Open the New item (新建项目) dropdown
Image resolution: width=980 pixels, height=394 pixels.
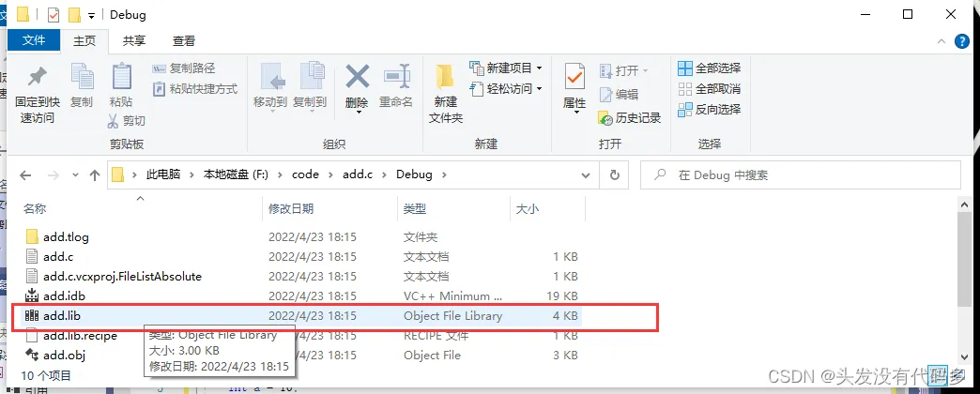pyautogui.click(x=506, y=68)
